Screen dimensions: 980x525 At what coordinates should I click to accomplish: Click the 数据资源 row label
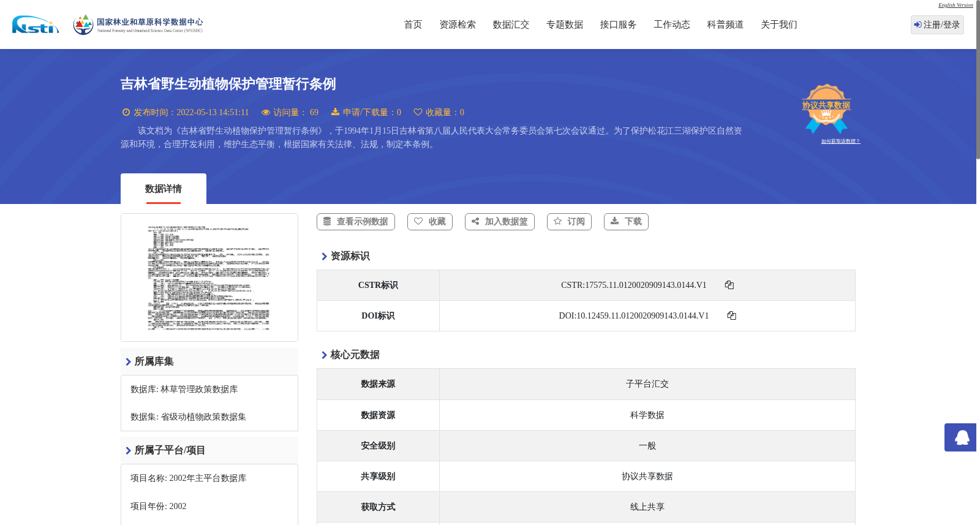[378, 415]
